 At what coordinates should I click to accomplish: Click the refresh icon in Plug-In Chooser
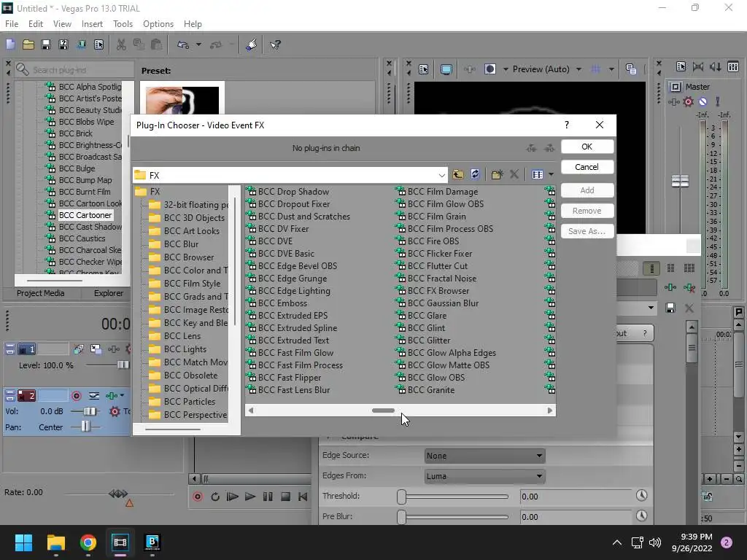tap(475, 174)
